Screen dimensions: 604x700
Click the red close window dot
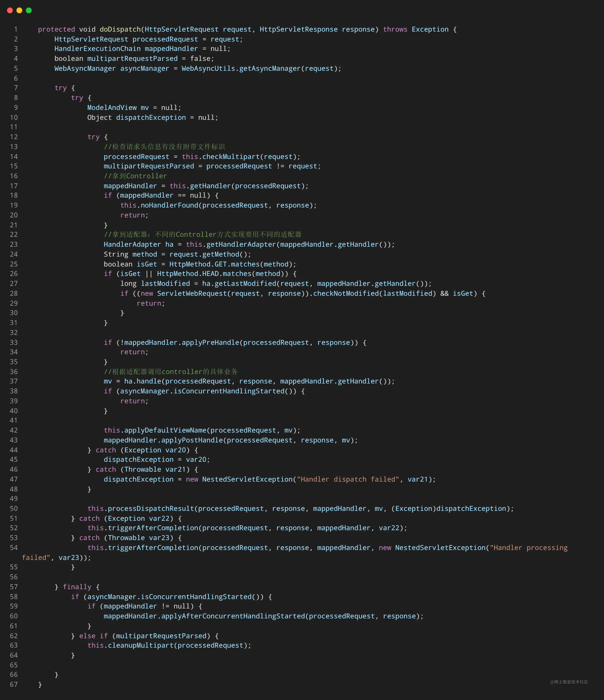pyautogui.click(x=10, y=10)
